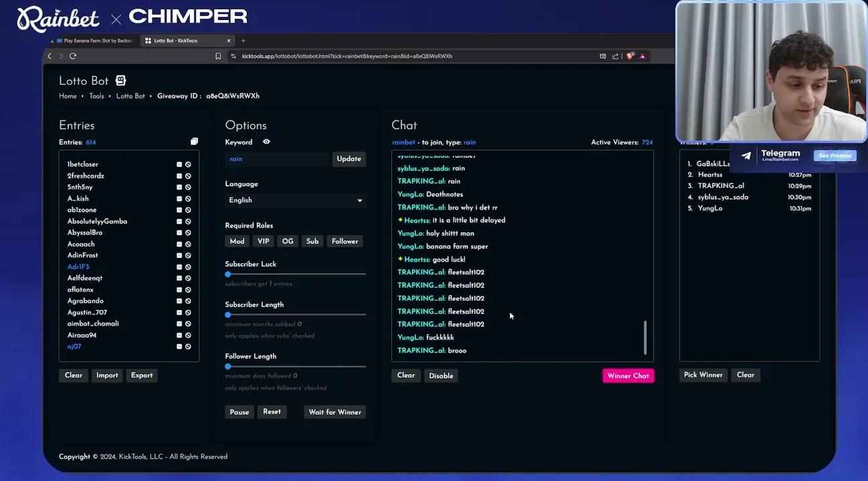
Task: Switch to Play Banana Farm Slot tab
Action: coord(94,41)
